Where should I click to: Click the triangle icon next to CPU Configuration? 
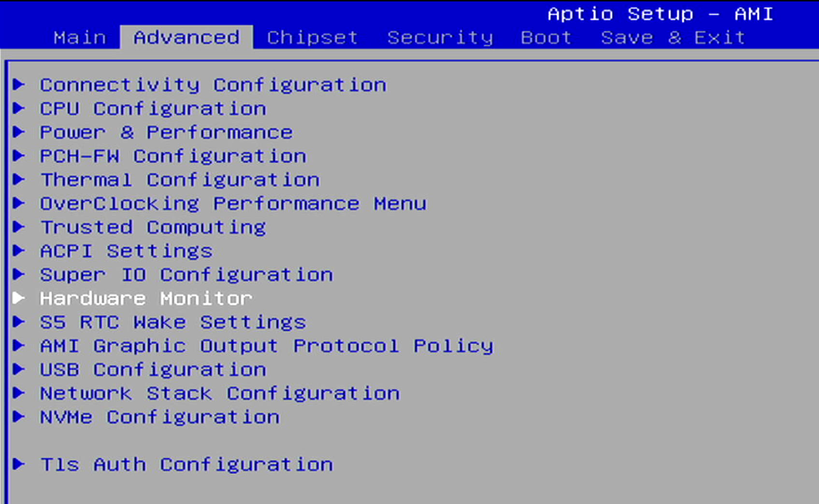[x=19, y=108]
